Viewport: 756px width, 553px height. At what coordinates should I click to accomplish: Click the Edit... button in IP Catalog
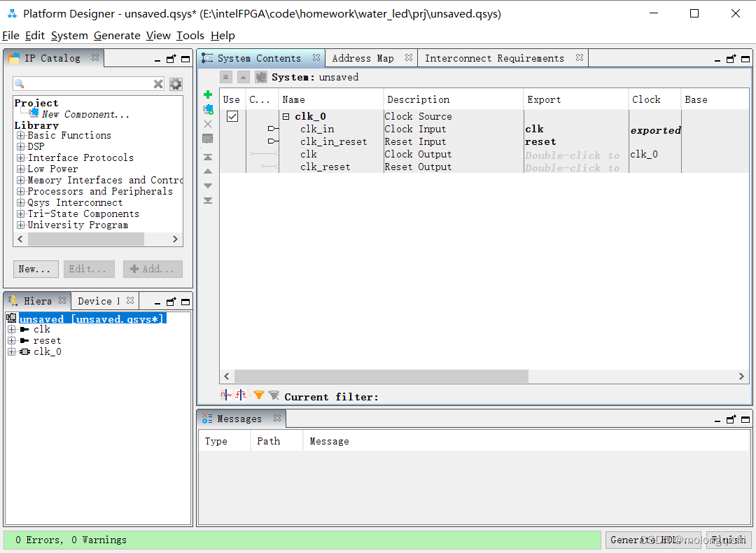[89, 269]
